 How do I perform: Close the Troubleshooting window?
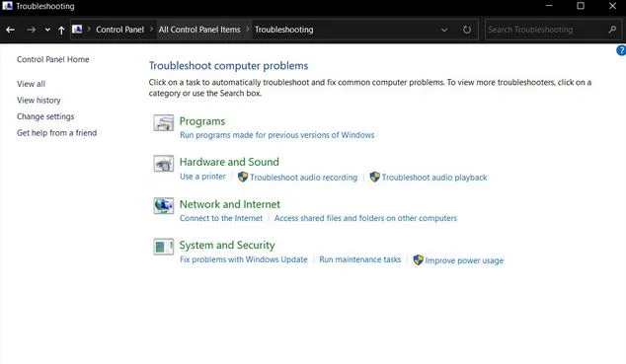click(x=612, y=6)
